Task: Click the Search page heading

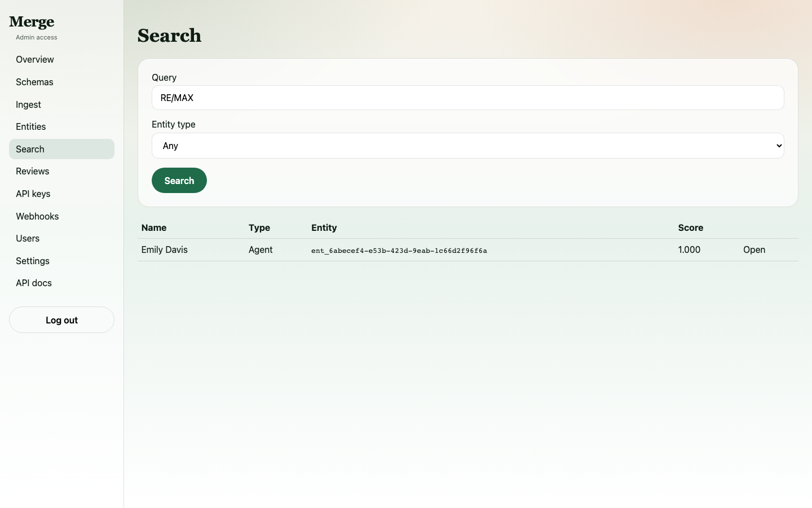Action: pyautogui.click(x=169, y=36)
